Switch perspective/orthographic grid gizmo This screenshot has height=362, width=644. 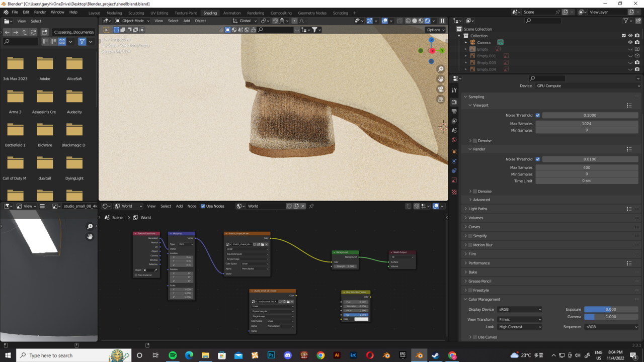[x=441, y=100]
